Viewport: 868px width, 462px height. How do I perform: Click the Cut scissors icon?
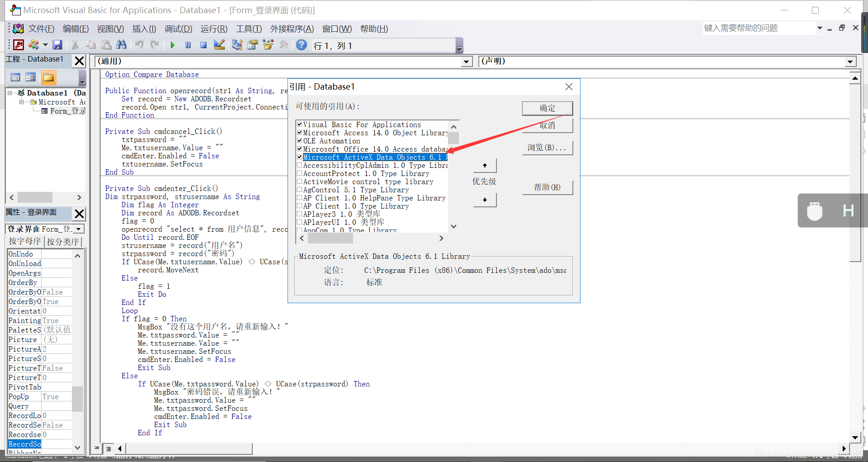pos(75,45)
